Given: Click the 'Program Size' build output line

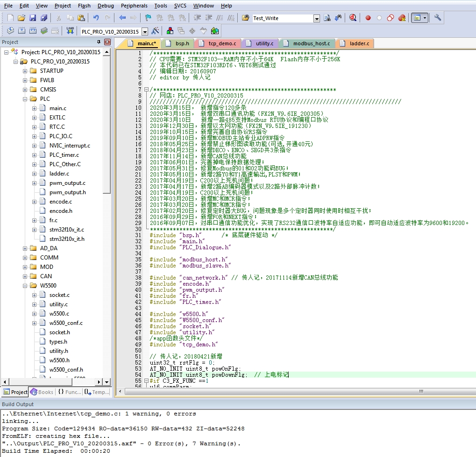Looking at the screenshot, I should coord(123,429).
